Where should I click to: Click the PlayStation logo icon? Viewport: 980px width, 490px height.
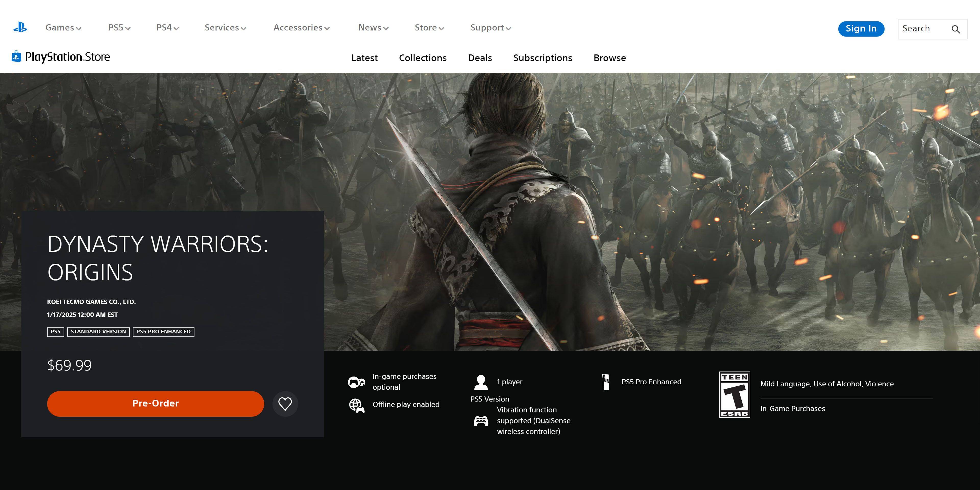20,28
